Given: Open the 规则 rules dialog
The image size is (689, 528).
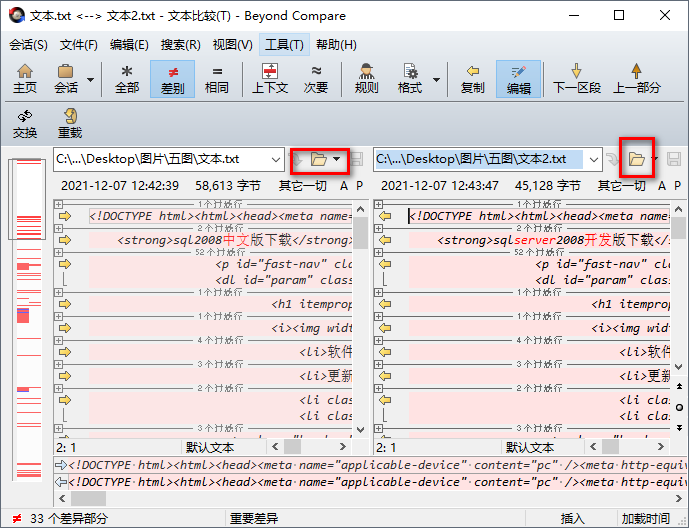Looking at the screenshot, I should 366,79.
